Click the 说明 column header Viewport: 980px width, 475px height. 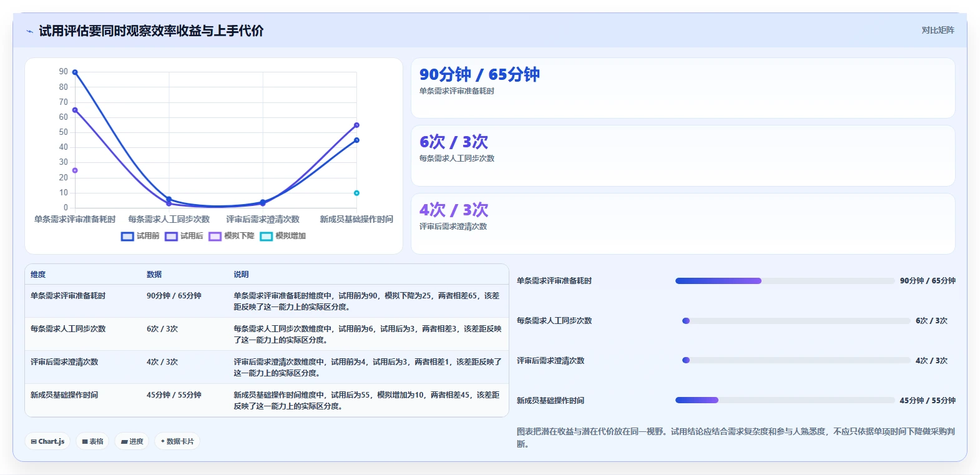click(241, 275)
